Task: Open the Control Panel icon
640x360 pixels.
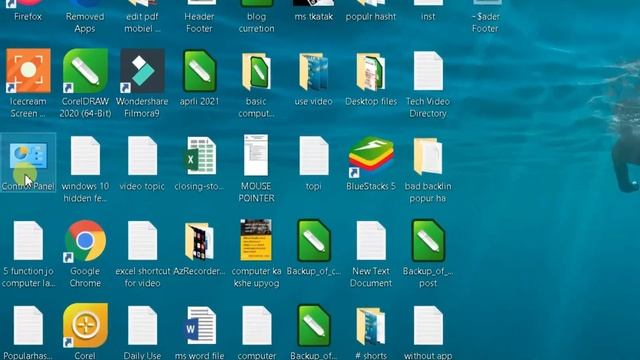Action: pyautogui.click(x=28, y=156)
